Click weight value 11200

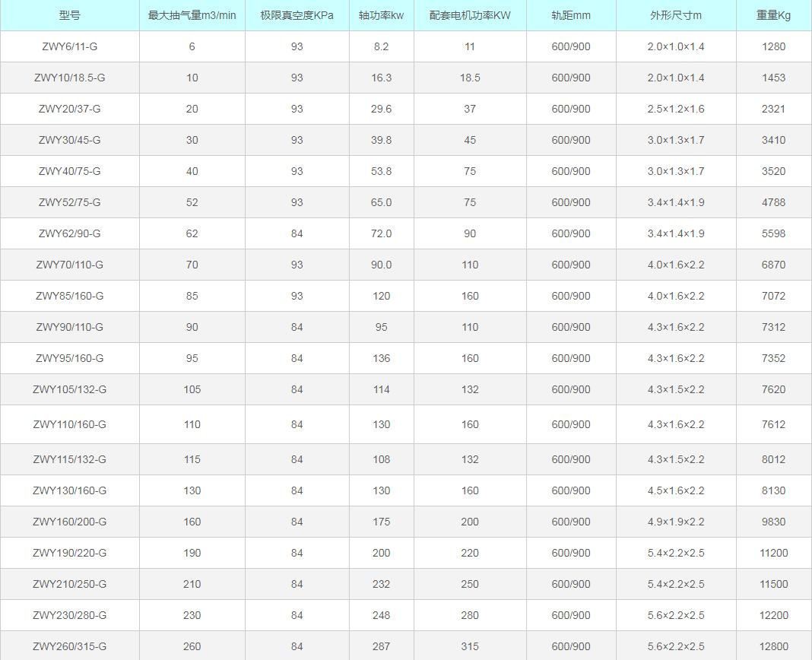[773, 553]
